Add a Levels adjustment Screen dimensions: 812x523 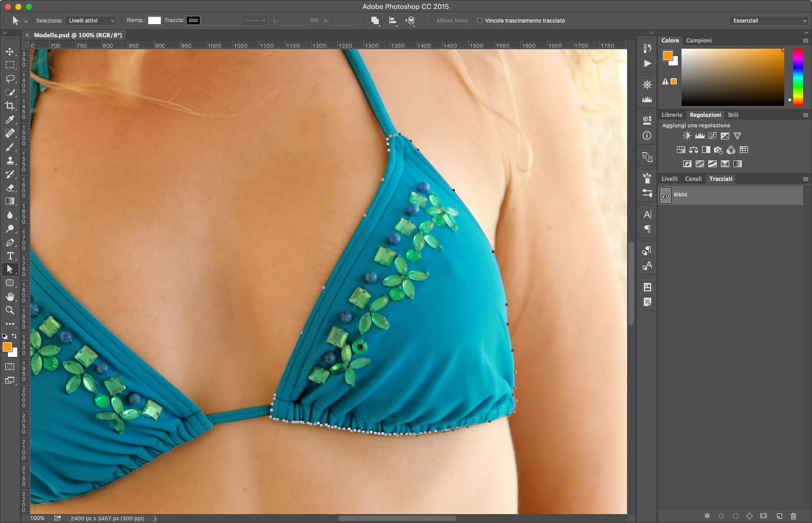(x=699, y=136)
